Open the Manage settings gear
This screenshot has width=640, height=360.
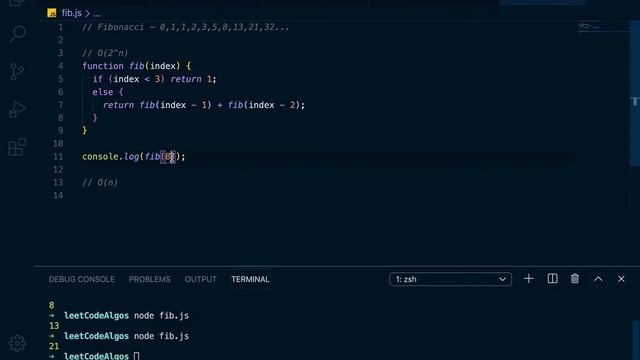pyautogui.click(x=17, y=343)
